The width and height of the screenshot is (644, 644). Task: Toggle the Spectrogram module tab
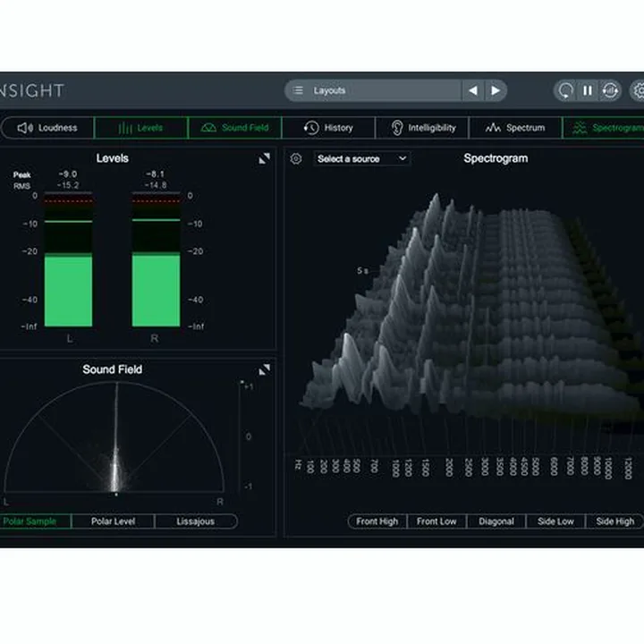coord(603,128)
